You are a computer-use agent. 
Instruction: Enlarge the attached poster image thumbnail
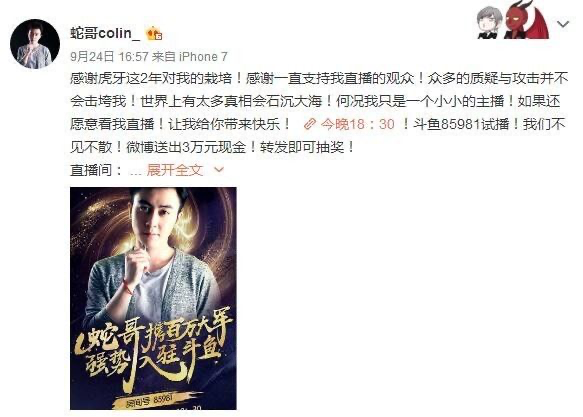pos(153,298)
